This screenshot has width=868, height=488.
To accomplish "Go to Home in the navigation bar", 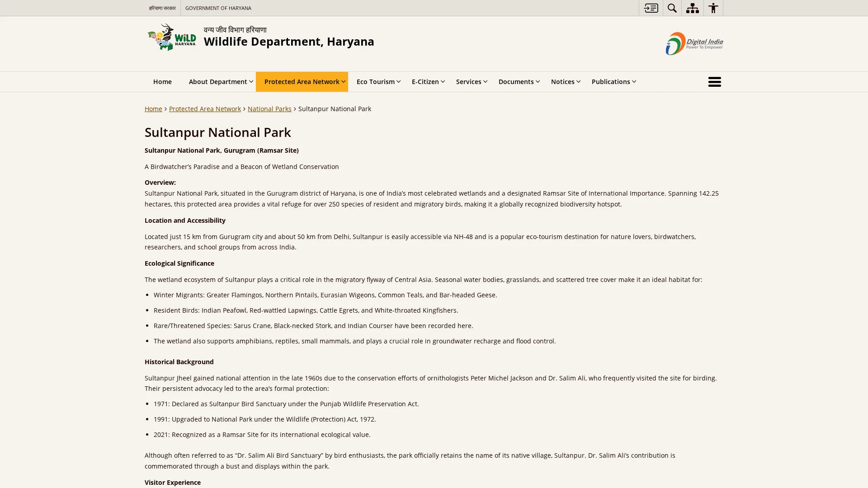I will click(x=162, y=82).
